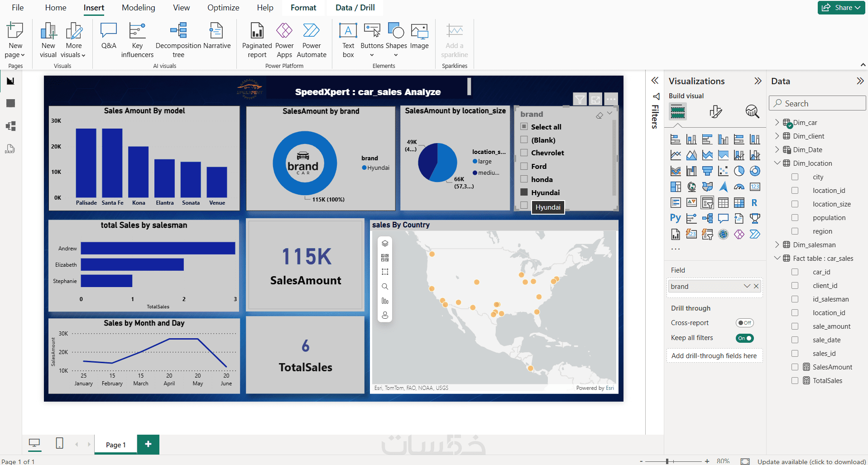Open the Format visual pane tab
Viewport: 868px width, 465px height.
coord(715,111)
